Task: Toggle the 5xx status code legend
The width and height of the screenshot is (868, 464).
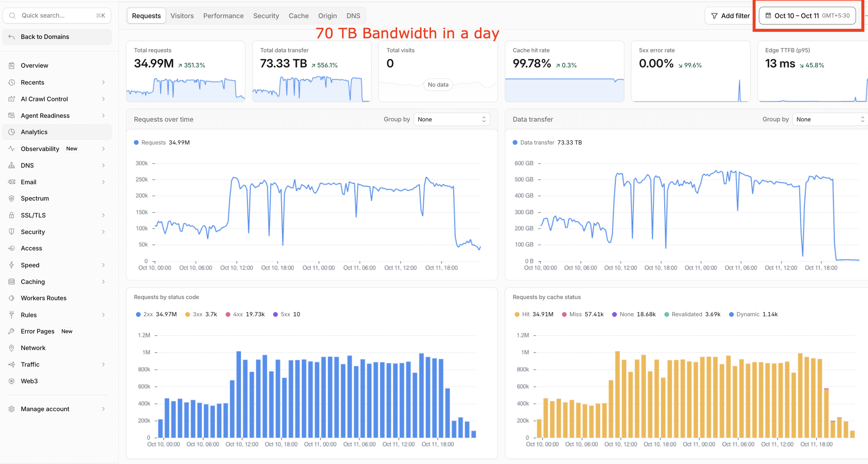Action: click(x=286, y=314)
